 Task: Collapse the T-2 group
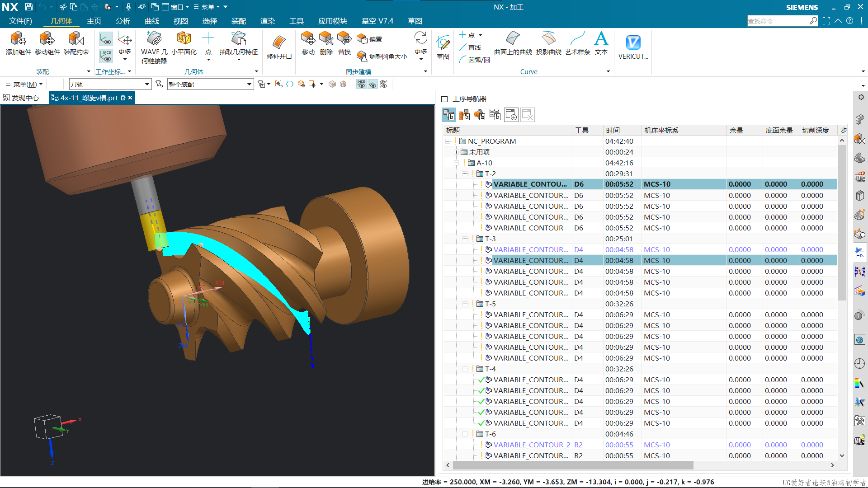point(465,174)
